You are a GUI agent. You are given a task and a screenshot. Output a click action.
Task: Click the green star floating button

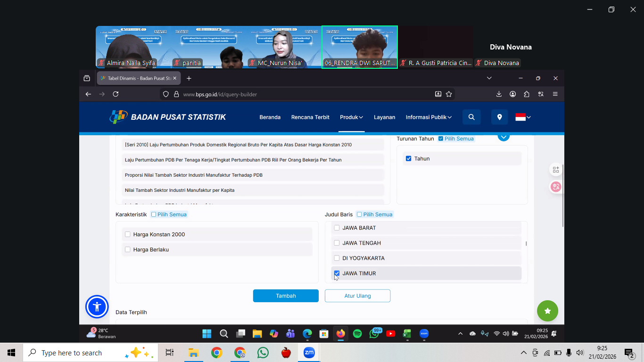[547, 311]
